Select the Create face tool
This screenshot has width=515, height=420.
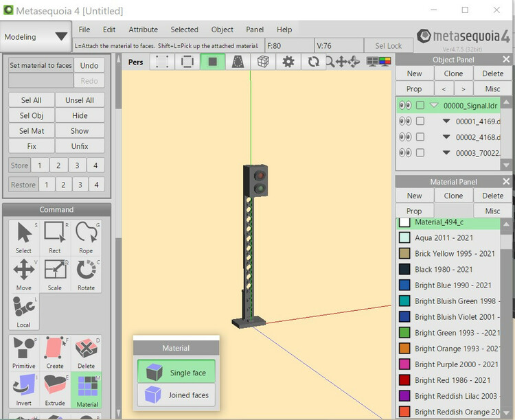pos(55,353)
